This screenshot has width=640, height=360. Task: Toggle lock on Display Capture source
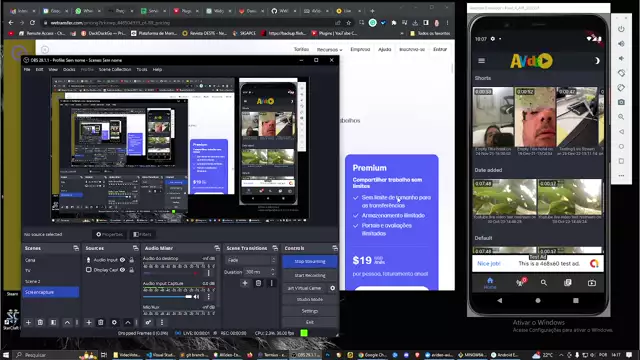(x=131, y=270)
